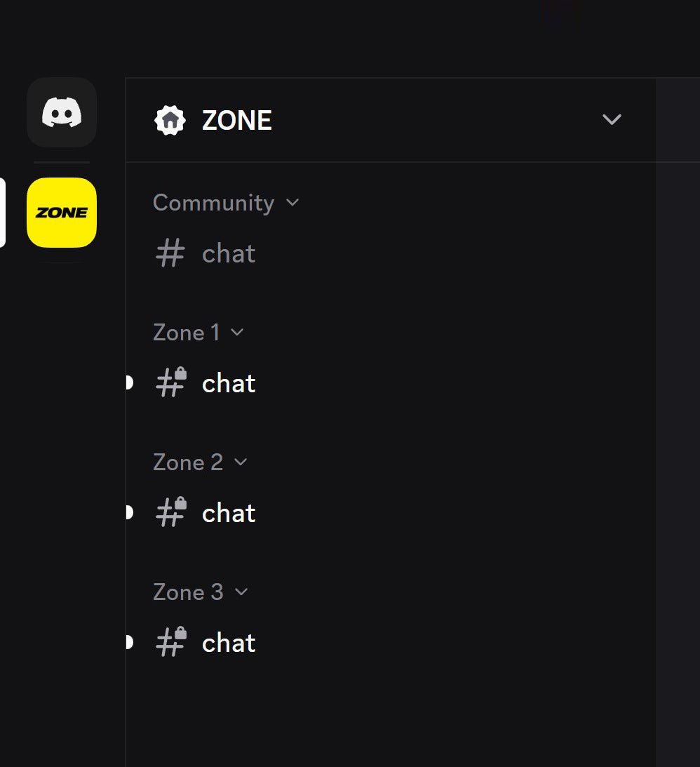700x767 pixels.
Task: Click the unread dot beside Zone 1 chat
Action: tap(128, 383)
